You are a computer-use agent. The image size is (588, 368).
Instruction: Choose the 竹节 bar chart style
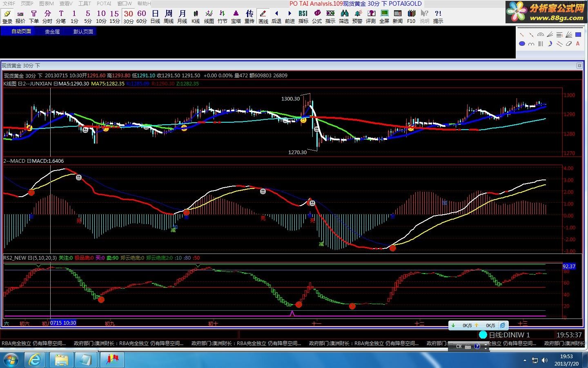pyautogui.click(x=223, y=17)
